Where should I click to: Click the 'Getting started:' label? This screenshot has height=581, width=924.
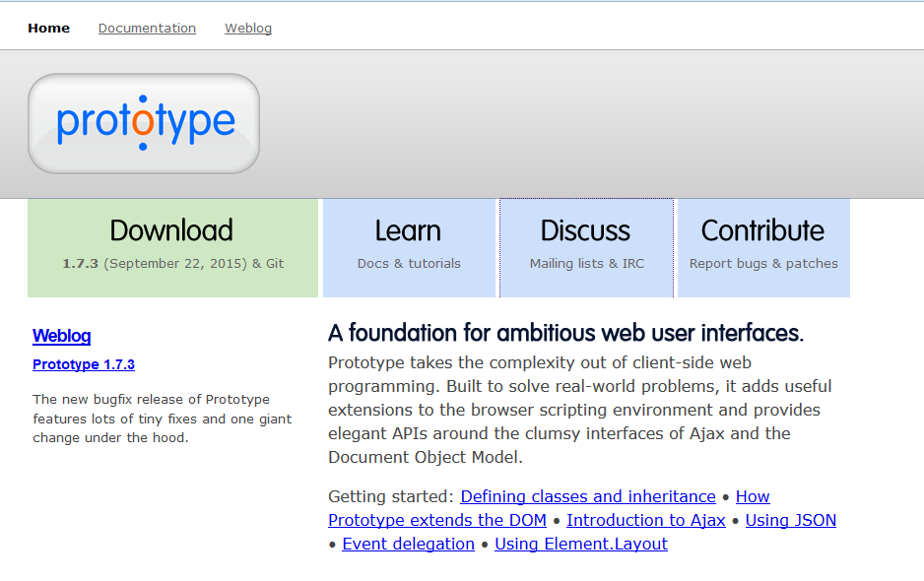(x=391, y=496)
